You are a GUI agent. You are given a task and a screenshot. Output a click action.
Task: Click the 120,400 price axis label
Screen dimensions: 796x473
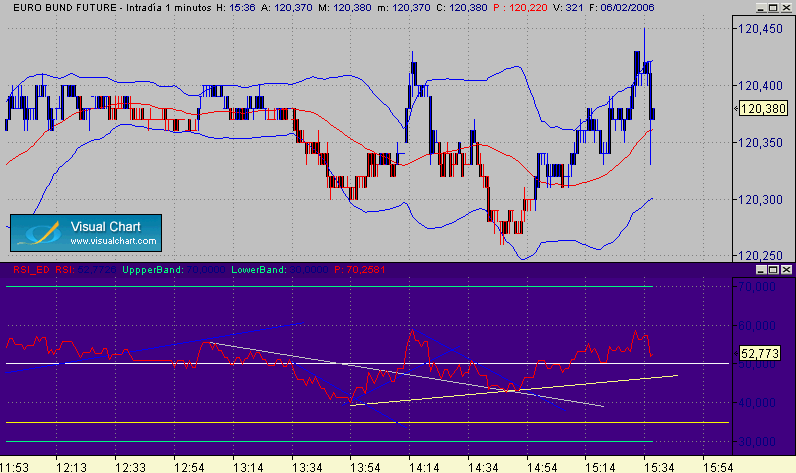(x=760, y=86)
